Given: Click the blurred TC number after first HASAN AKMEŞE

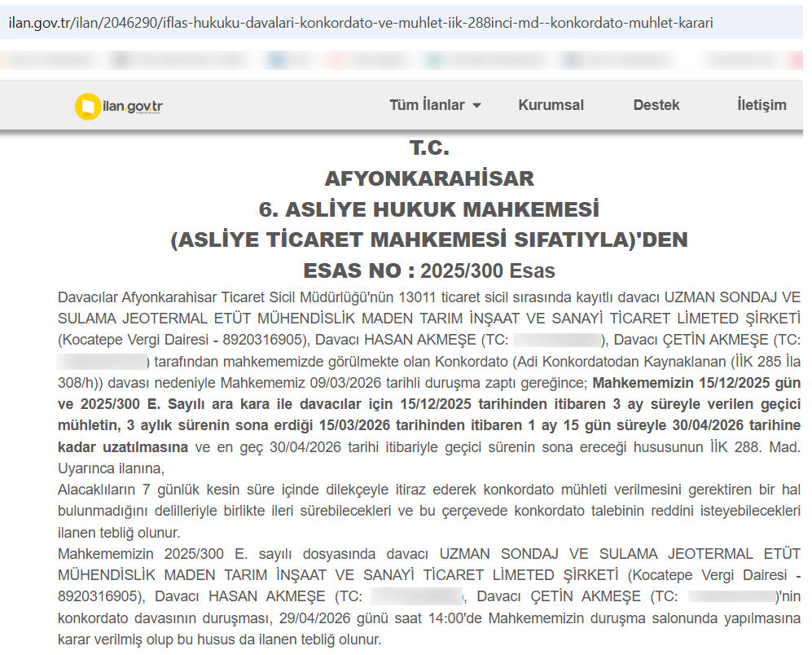Looking at the screenshot, I should click(558, 340).
